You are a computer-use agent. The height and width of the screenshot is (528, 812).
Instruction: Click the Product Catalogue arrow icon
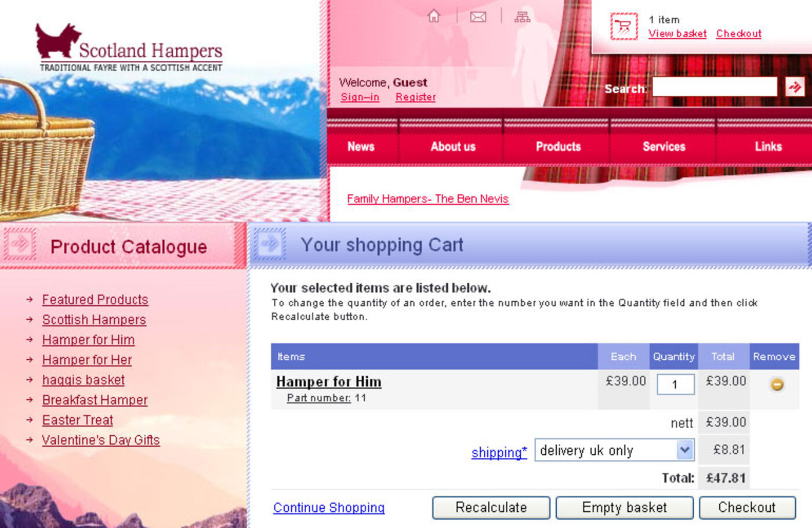[x=20, y=244]
